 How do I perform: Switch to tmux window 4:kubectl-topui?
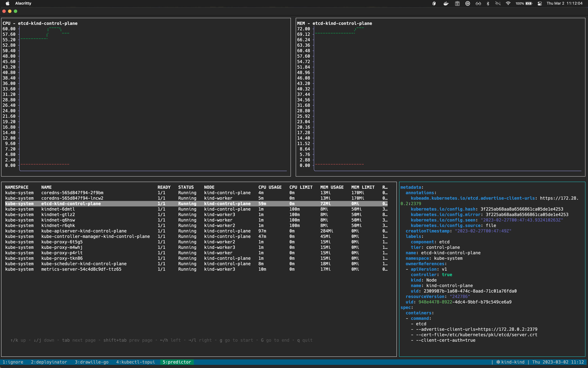point(135,362)
